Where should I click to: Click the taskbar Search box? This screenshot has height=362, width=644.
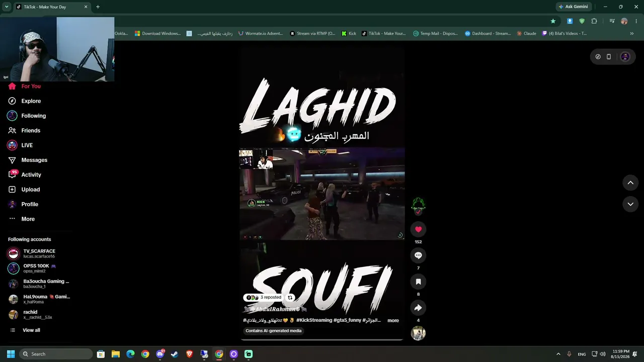coord(56,354)
